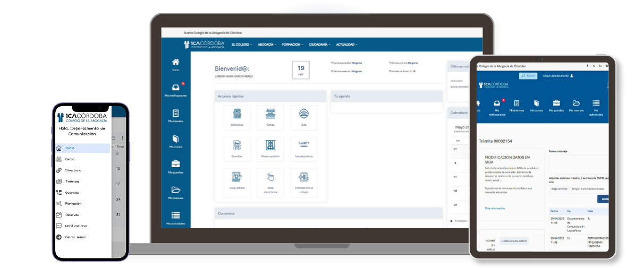644x268 pixels.
Task: Open Mis guardias icon on the tablet
Action: (556, 103)
